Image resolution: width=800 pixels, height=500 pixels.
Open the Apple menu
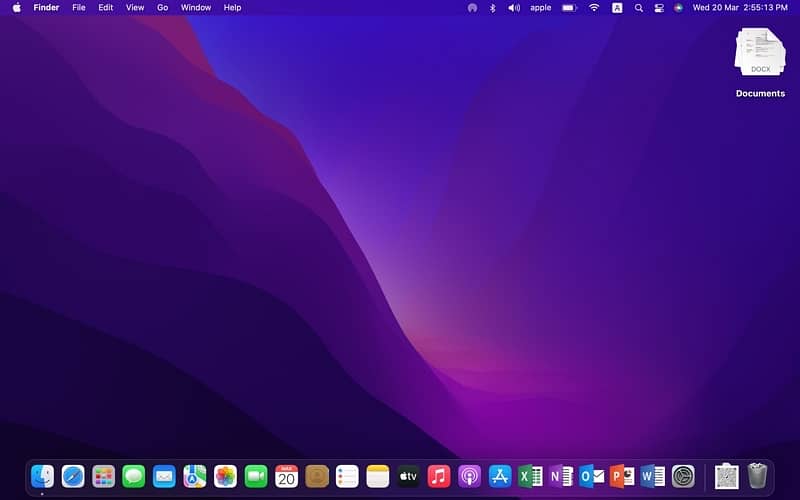(16, 7)
